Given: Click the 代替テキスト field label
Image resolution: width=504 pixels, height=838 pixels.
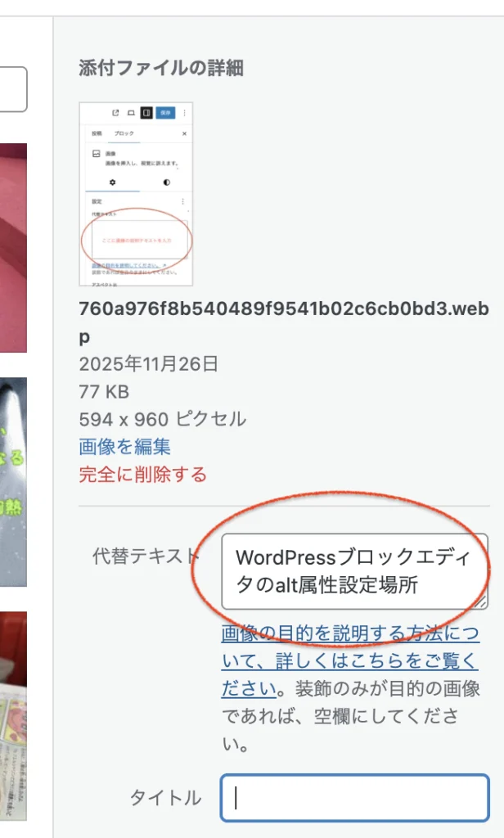Looking at the screenshot, I should 146,556.
